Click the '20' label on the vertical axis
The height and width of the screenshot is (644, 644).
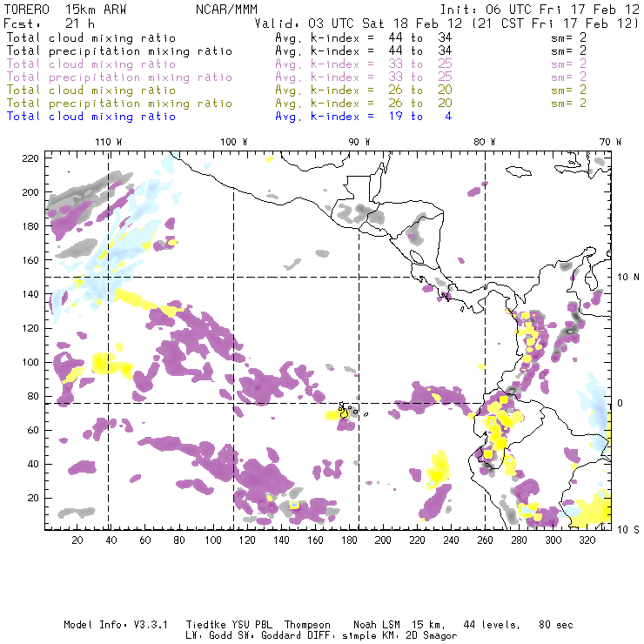coord(33,498)
